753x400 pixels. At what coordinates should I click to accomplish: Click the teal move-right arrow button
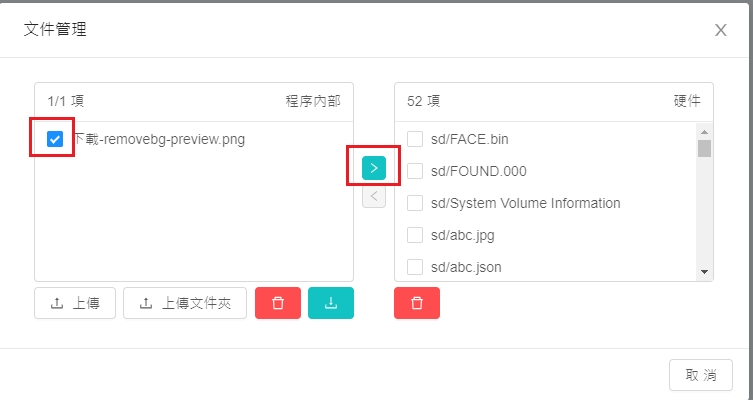point(373,167)
